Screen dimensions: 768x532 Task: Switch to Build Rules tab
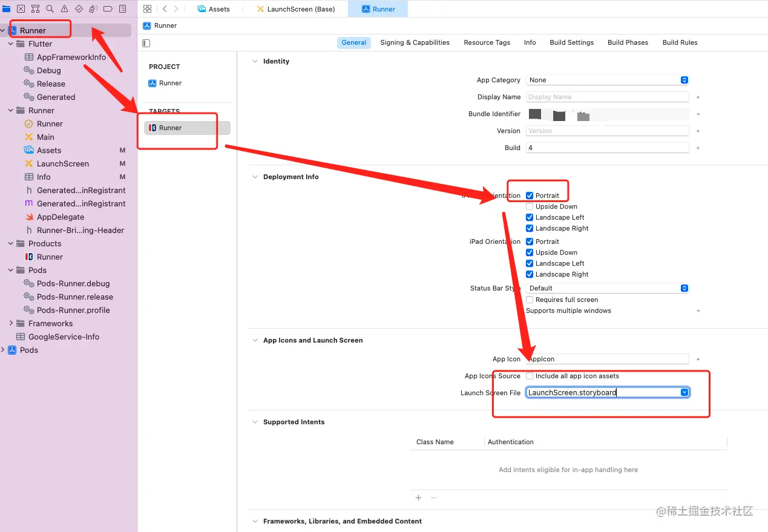coord(680,42)
